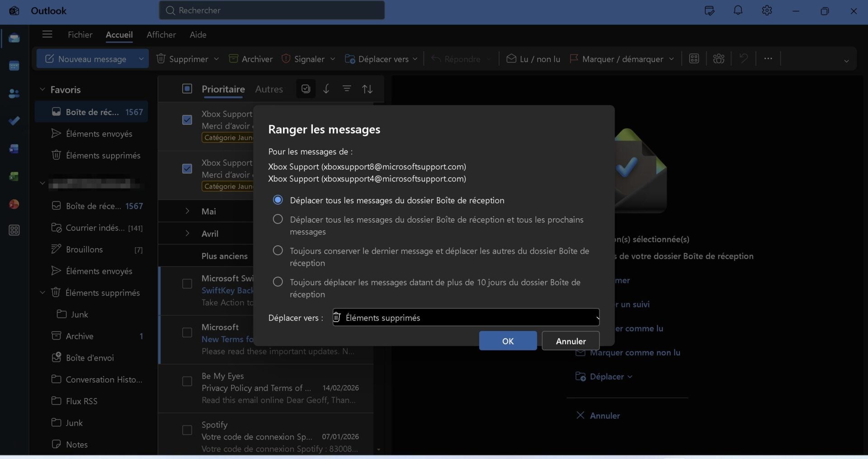The height and width of the screenshot is (459, 868).
Task: Open the Word app icon
Action: (14, 149)
